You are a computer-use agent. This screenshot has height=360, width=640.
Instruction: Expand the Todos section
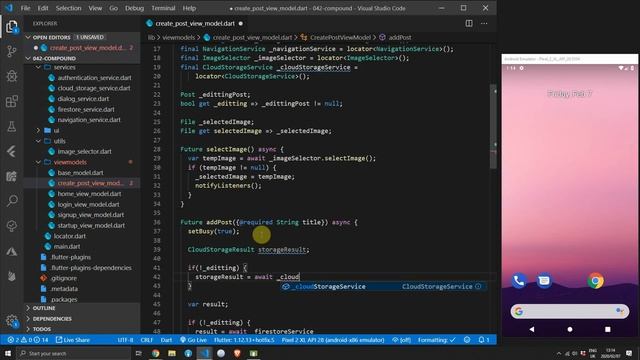coord(42,329)
